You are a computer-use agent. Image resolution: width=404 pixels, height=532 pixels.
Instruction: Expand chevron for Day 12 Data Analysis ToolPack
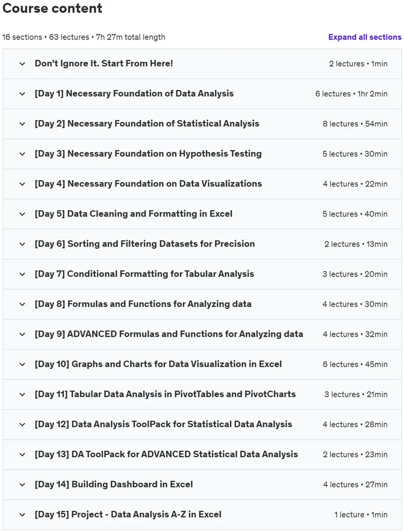[x=22, y=424]
